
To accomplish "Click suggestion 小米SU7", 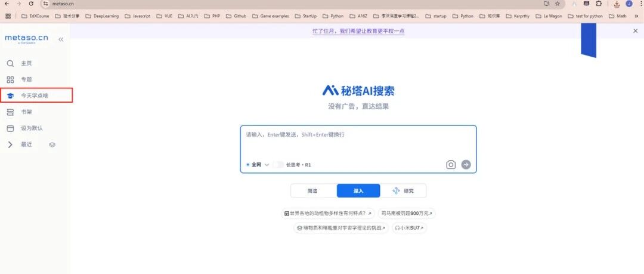I will pyautogui.click(x=409, y=227).
